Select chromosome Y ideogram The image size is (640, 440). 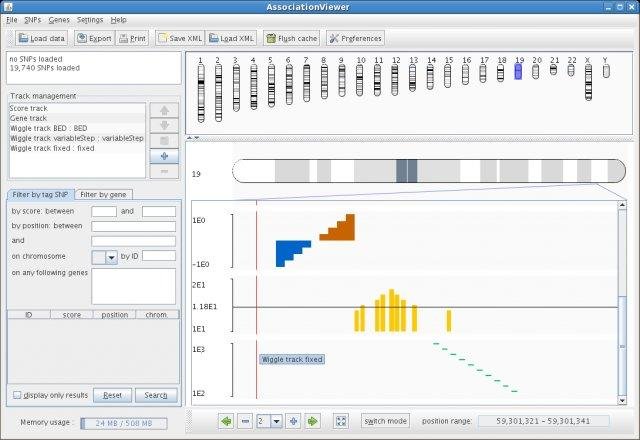click(x=606, y=71)
